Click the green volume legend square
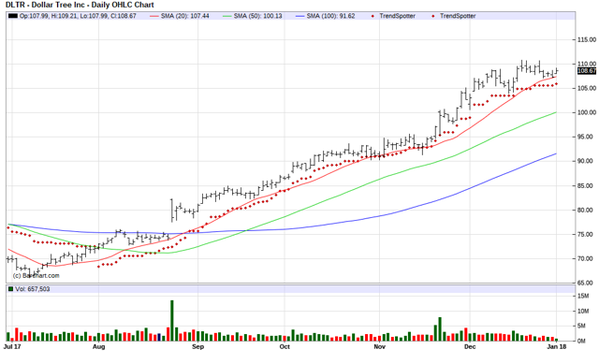Screen dimensions: 599x364 tap(10, 289)
